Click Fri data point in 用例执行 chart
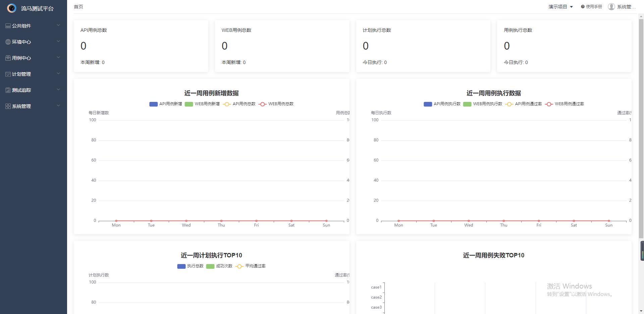Screen dimensions: 644x314 pyautogui.click(x=539, y=221)
